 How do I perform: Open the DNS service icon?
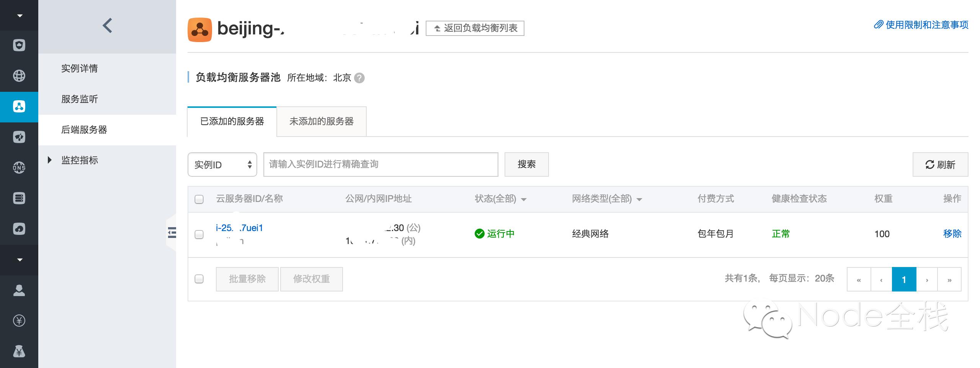click(19, 168)
